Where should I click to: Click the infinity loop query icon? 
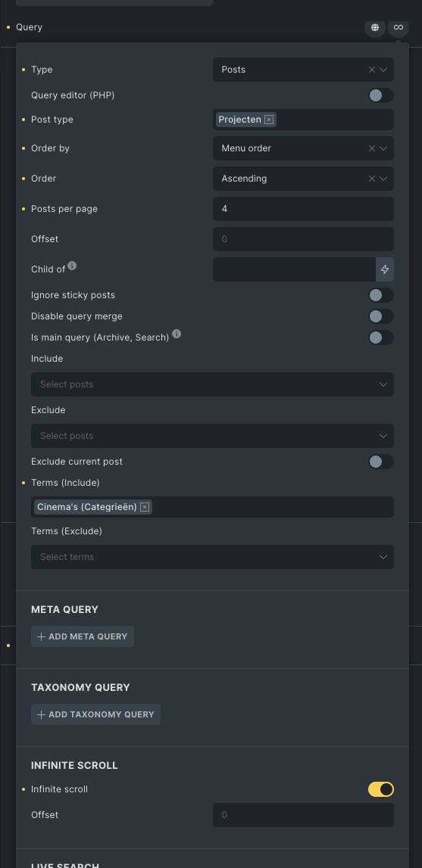pos(399,27)
